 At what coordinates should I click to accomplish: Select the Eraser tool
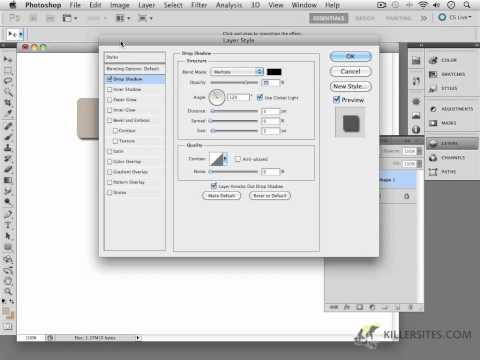click(7, 169)
